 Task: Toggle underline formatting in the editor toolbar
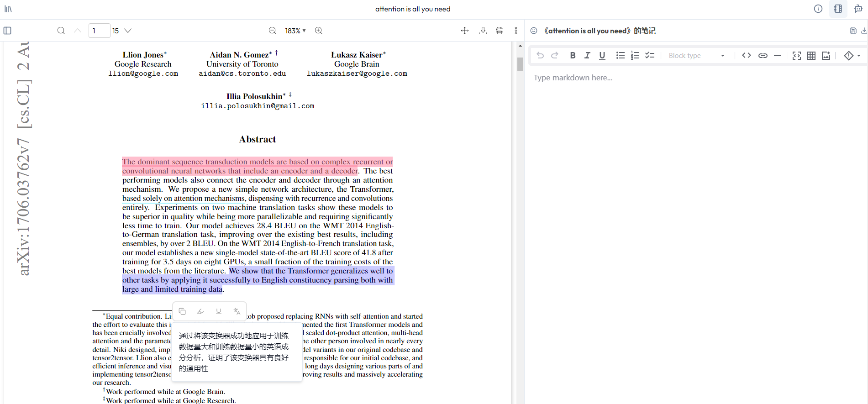pos(602,55)
